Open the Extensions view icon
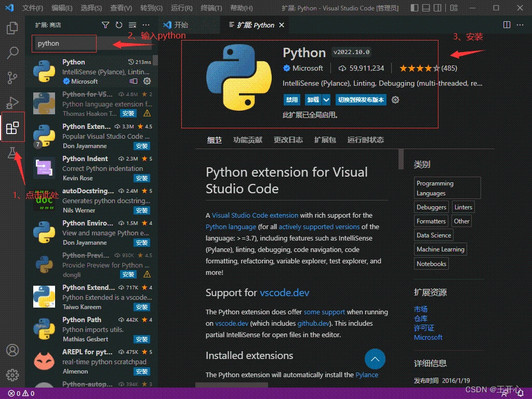 coord(12,128)
